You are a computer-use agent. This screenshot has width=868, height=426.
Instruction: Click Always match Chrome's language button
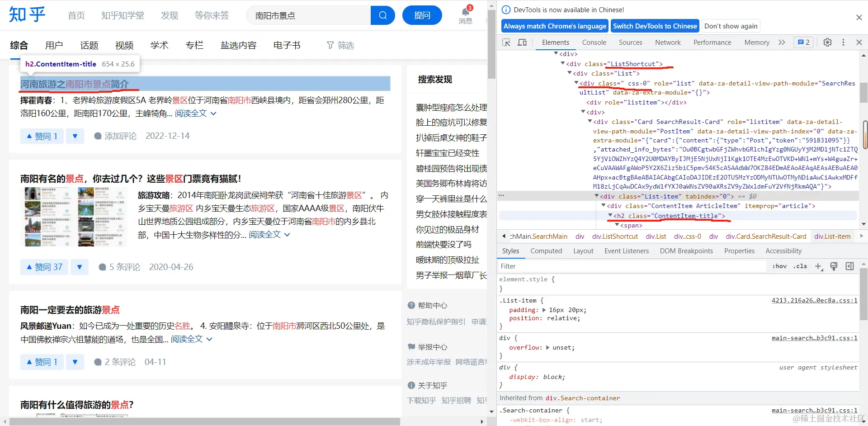click(x=555, y=26)
